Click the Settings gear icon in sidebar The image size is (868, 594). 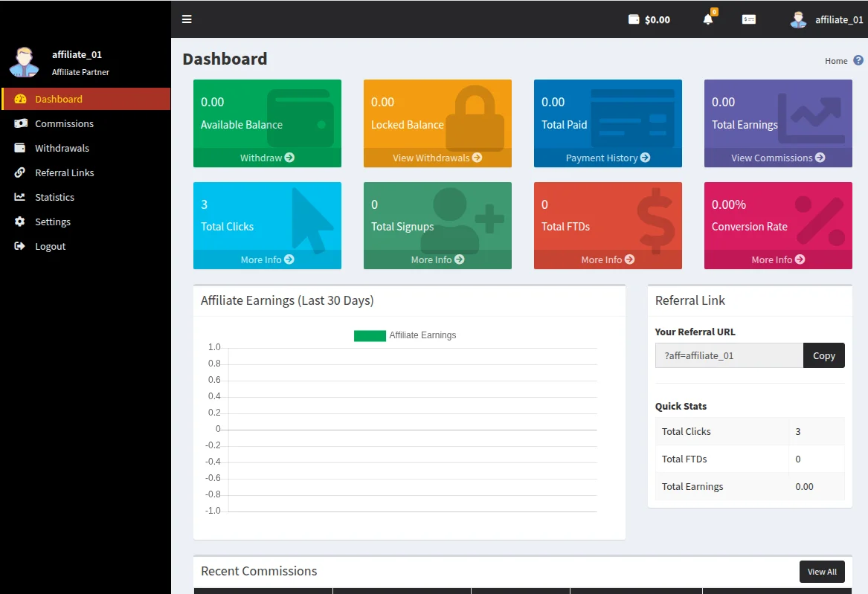pyautogui.click(x=20, y=222)
